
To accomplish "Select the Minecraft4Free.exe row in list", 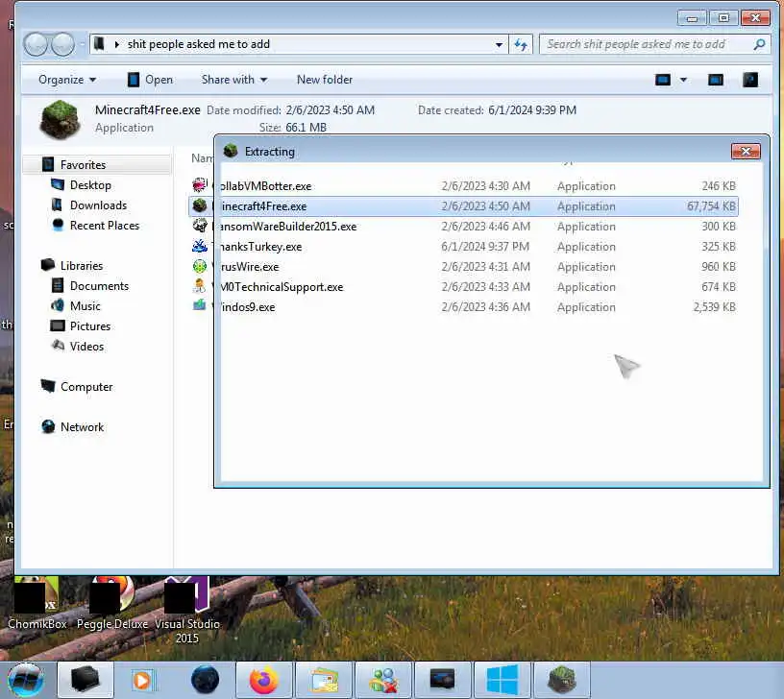I will [463, 206].
